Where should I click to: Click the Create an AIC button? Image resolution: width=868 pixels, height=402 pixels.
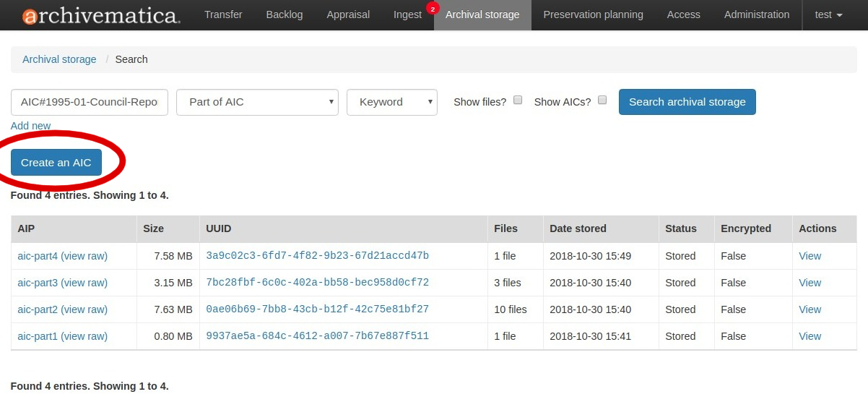point(56,163)
